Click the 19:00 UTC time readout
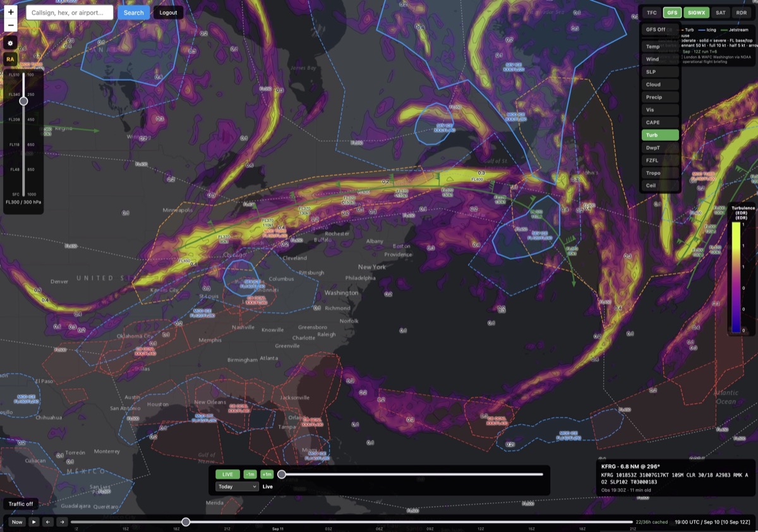 [x=713, y=523]
